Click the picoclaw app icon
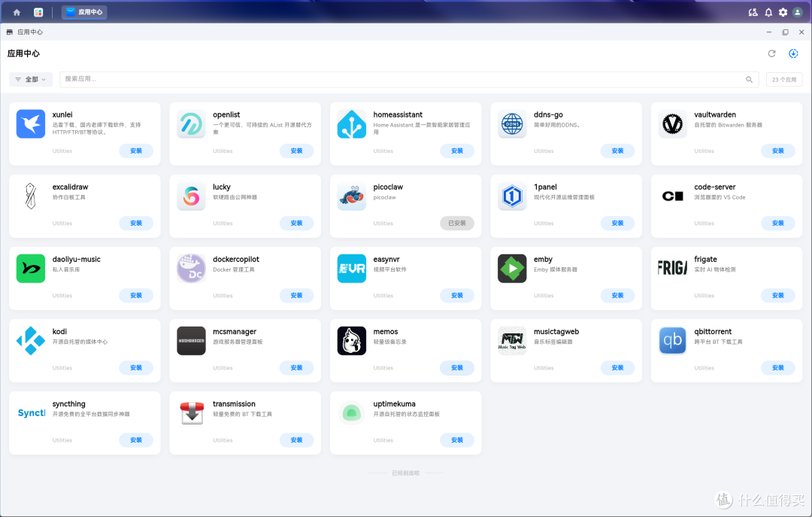This screenshot has height=517, width=812. [x=352, y=196]
